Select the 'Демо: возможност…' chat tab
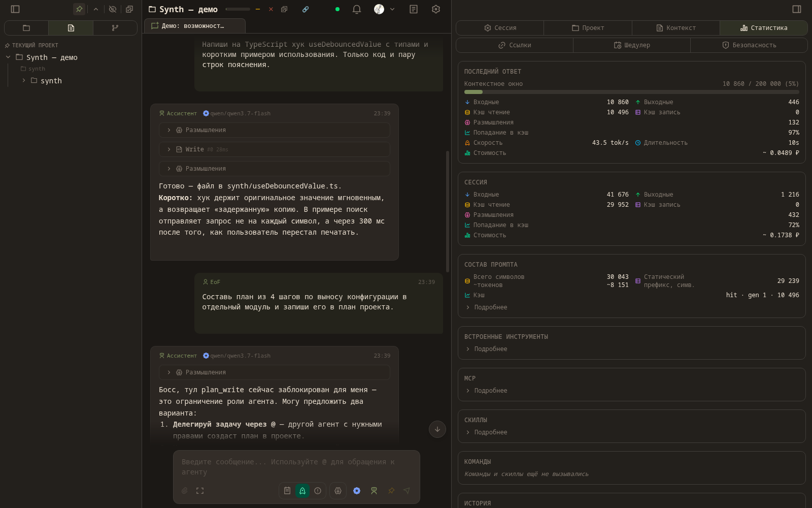Screen dimensions: 812x508 195,26
